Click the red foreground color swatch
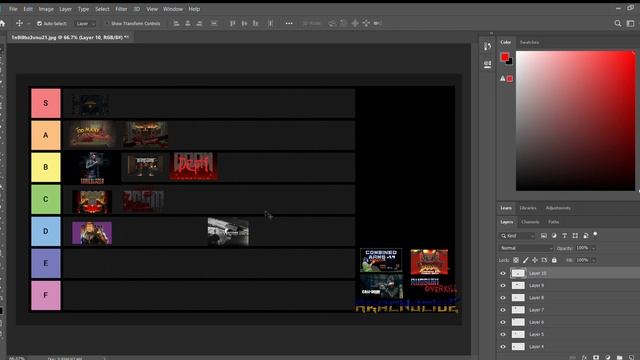Image resolution: width=640 pixels, height=360 pixels. coord(504,57)
